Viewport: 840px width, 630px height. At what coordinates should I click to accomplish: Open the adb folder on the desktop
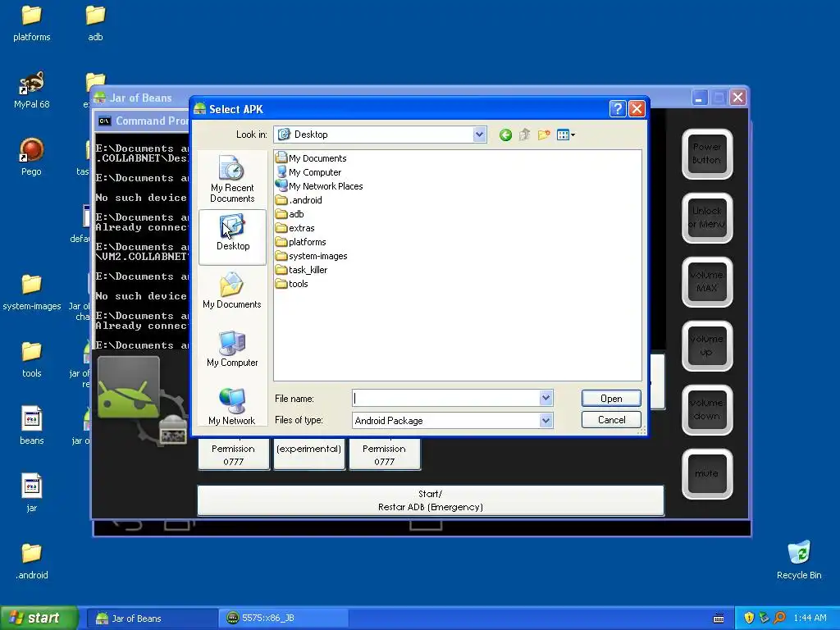coord(95,24)
